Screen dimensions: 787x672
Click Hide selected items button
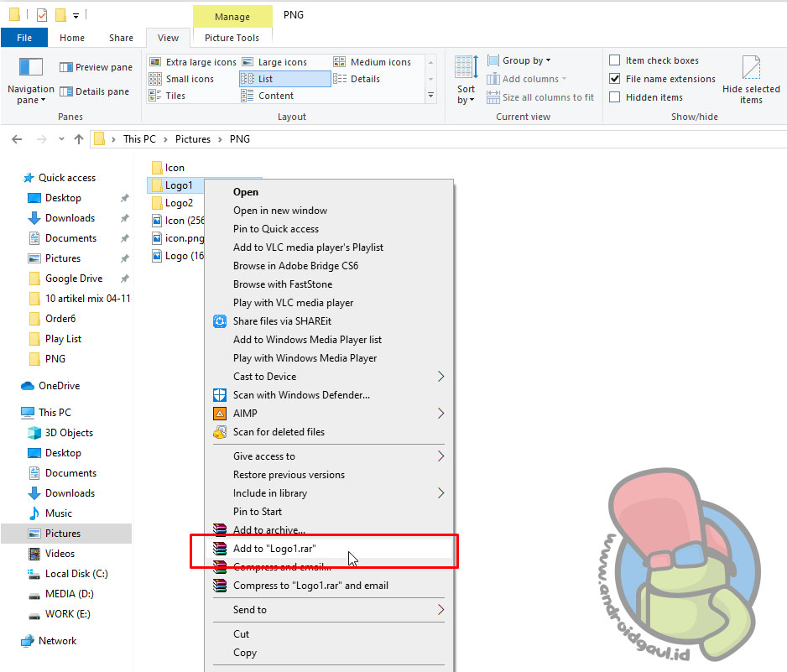pos(751,81)
